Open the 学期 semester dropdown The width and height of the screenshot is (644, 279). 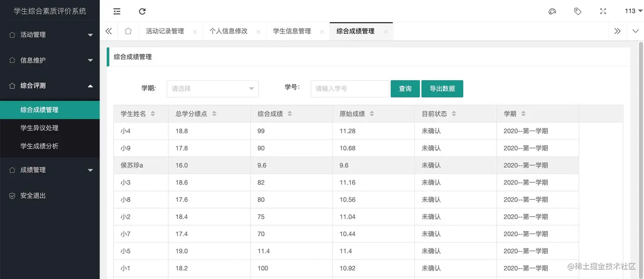(212, 89)
